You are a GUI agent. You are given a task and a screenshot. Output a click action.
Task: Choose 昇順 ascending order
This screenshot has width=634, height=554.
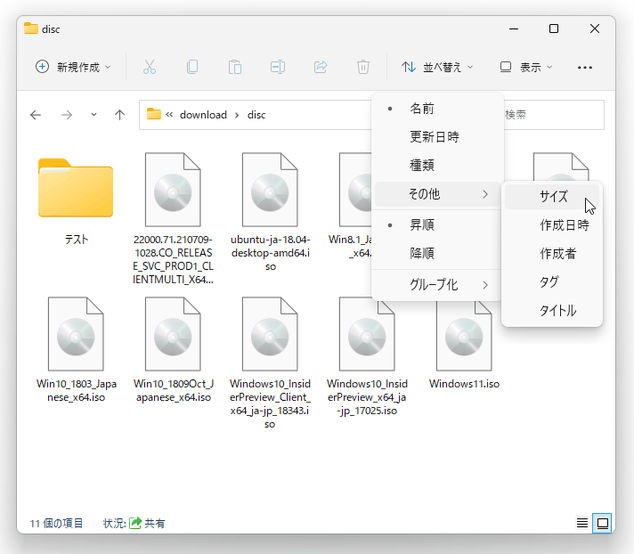(x=437, y=225)
